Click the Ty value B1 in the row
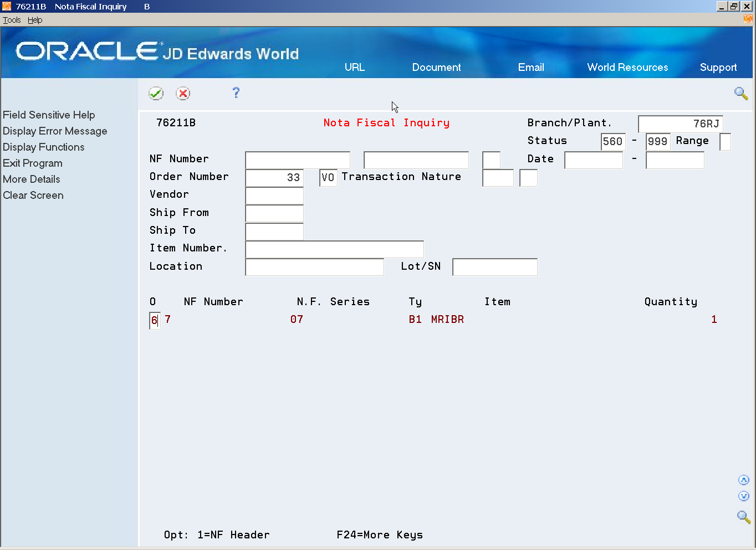Viewport: 756px width, 550px height. [415, 320]
